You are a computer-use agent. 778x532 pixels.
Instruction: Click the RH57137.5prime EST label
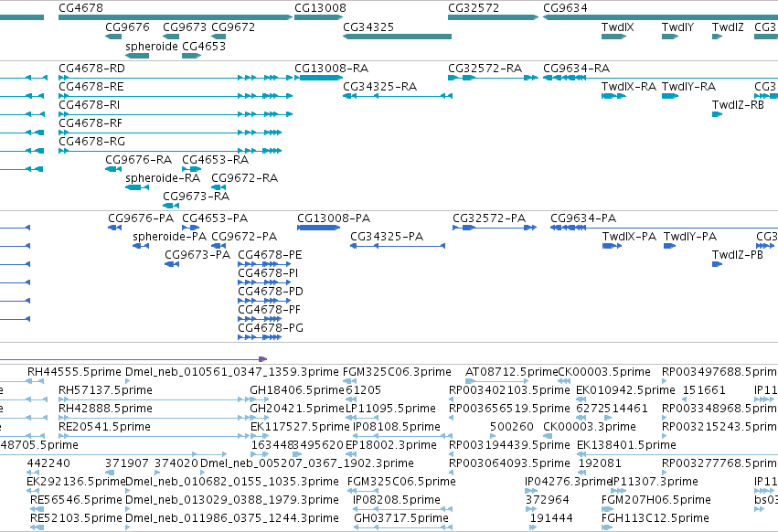[x=105, y=390]
